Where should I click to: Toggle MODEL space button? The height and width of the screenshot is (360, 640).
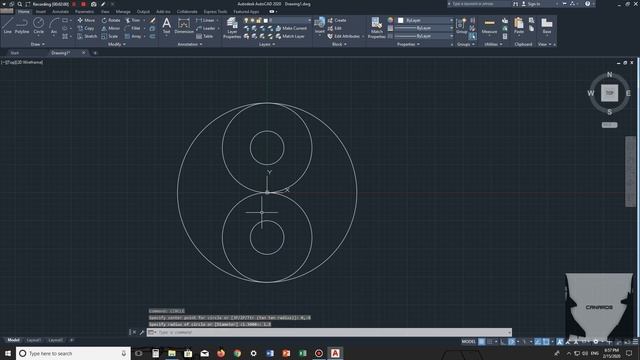pyautogui.click(x=469, y=342)
